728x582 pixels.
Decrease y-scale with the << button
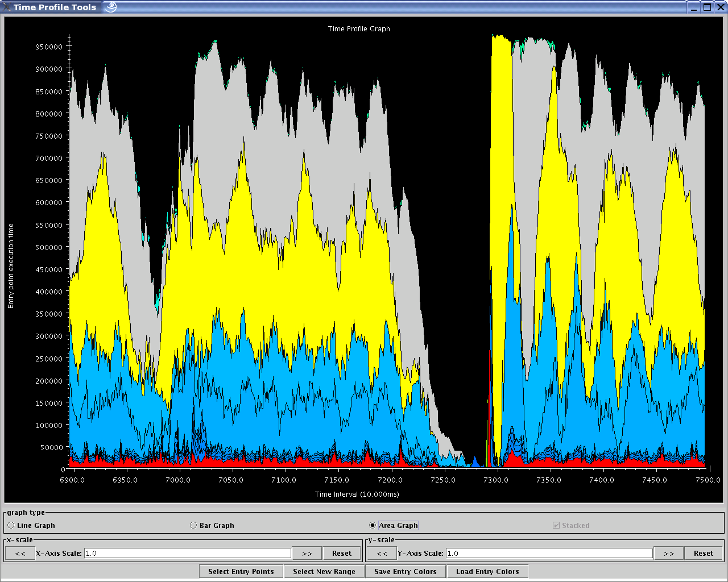tap(382, 554)
